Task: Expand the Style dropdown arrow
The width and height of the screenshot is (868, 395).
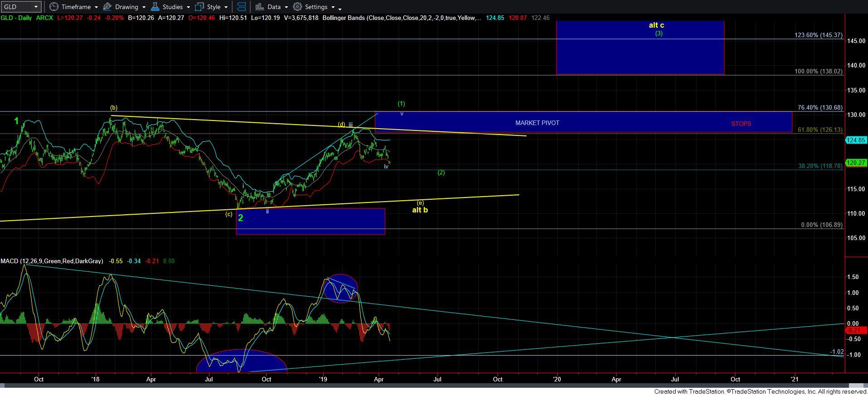Action: 226,7
